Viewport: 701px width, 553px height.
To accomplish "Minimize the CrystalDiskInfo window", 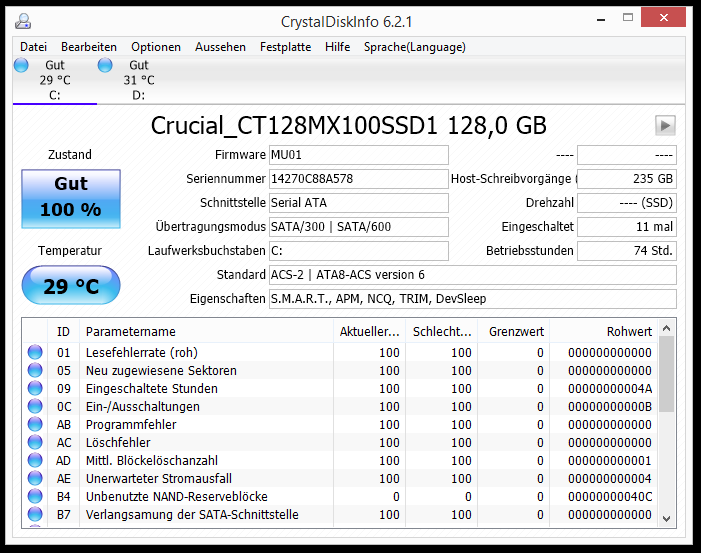I will click(601, 19).
